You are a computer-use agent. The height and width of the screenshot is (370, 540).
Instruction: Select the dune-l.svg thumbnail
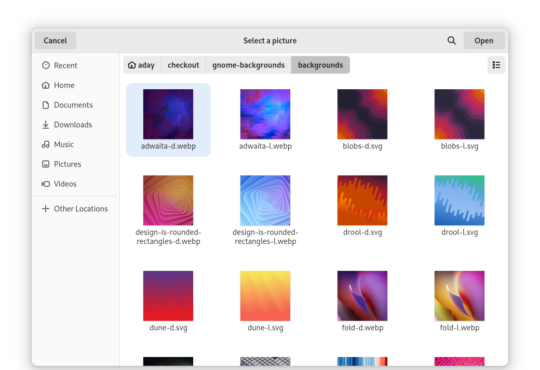pos(265,296)
